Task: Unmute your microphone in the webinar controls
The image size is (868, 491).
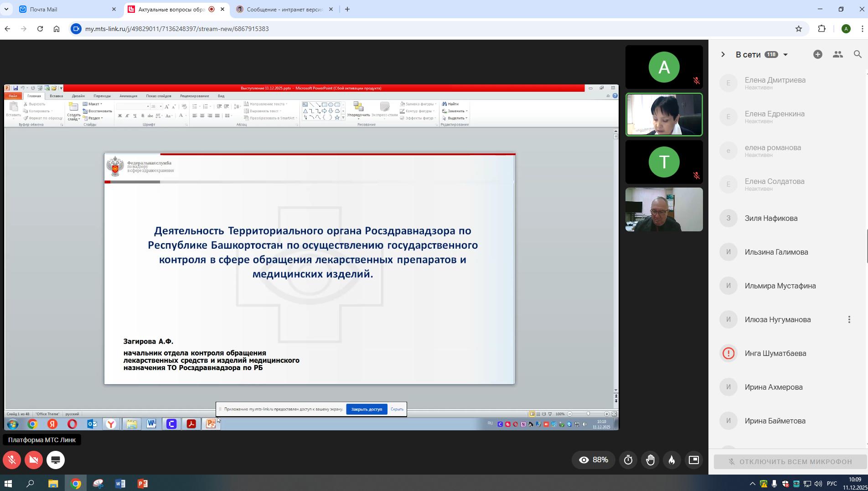Action: point(12,460)
